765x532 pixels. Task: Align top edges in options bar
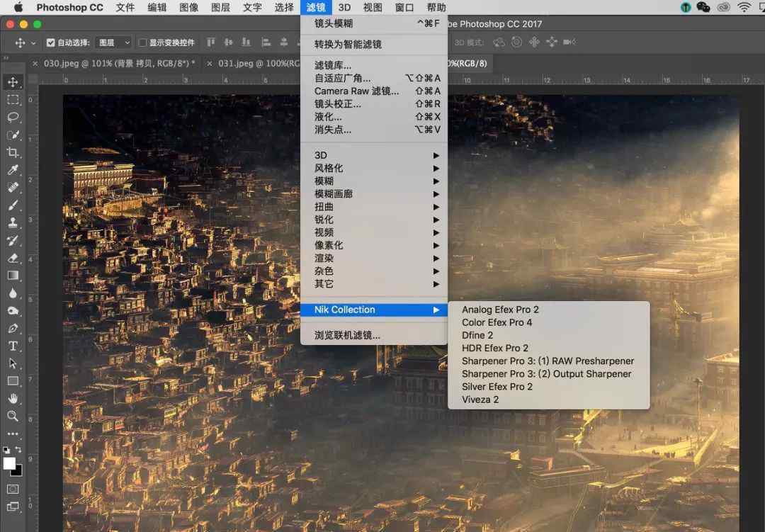(x=211, y=43)
